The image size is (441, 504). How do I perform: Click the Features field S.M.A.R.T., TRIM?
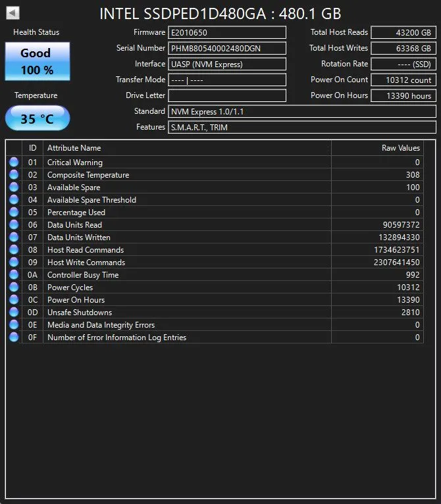click(302, 127)
